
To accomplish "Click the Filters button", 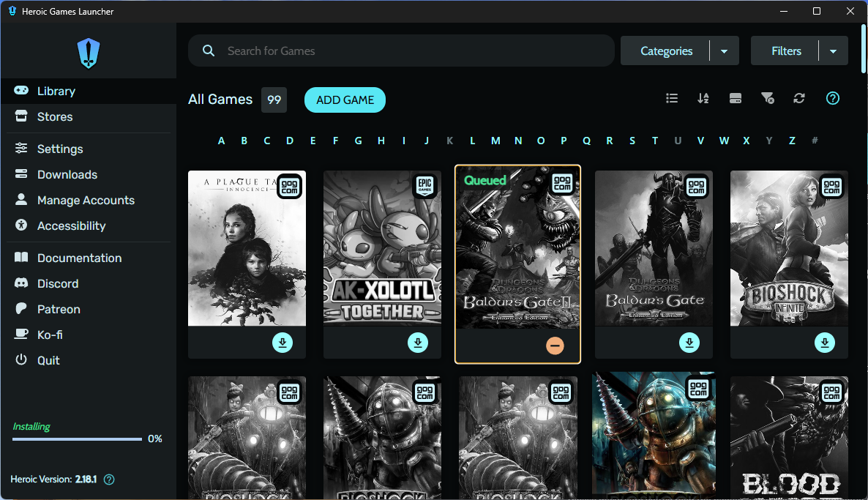I will (785, 51).
